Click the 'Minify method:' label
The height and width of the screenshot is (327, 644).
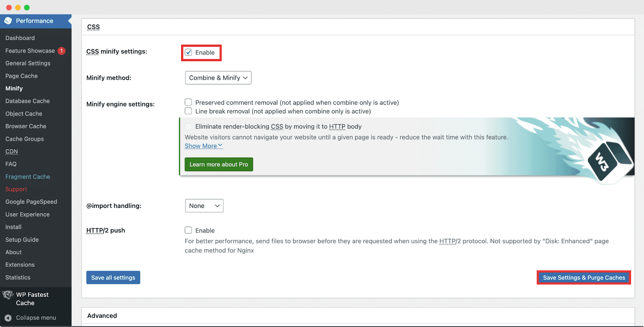click(109, 78)
